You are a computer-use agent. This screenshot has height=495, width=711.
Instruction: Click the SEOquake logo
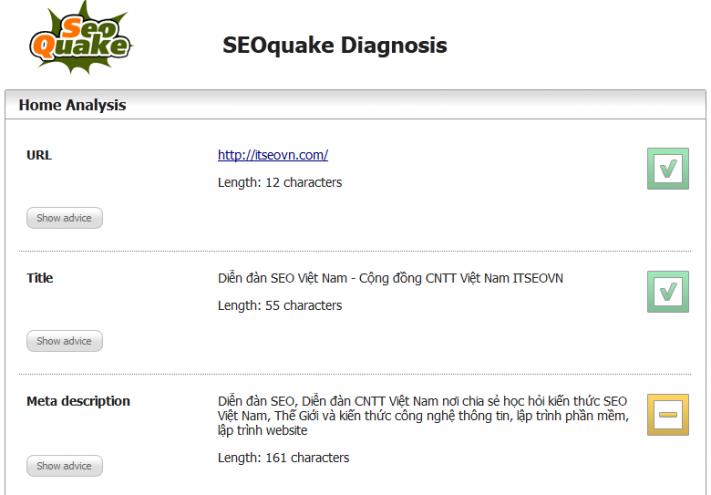pos(80,42)
